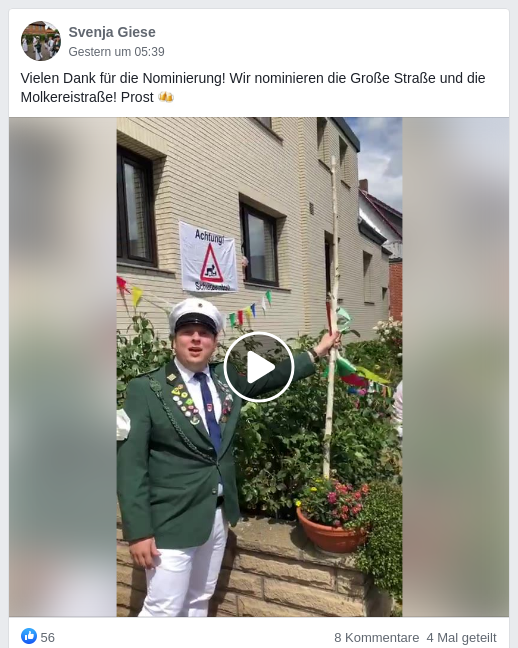Open Svenja Giese's round profile picture
Viewport: 518px width, 648px height.
coord(41,41)
